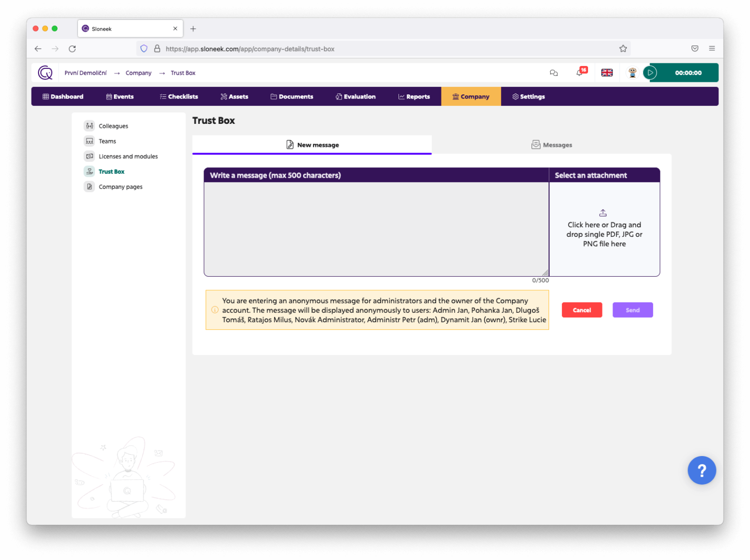Select the New message tab
750x560 pixels.
tap(312, 145)
